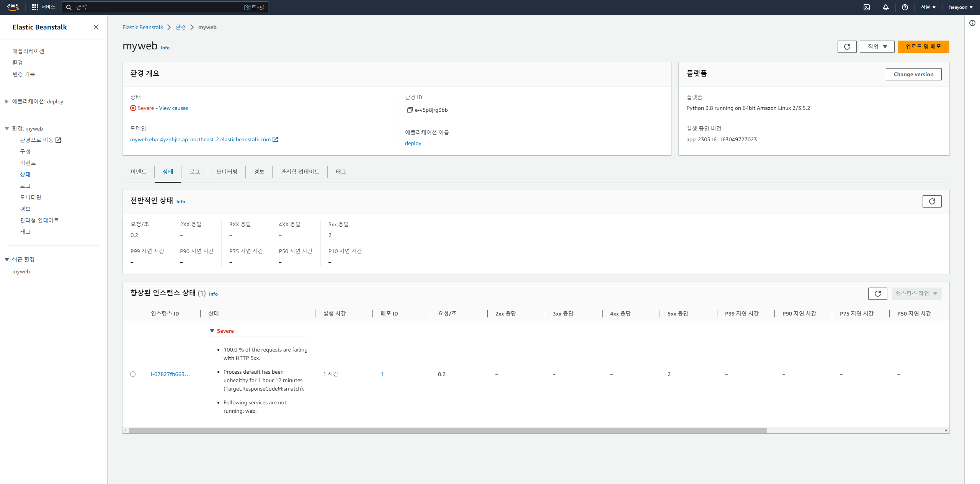Open 변경 기록 in the sidebar
Viewport: 980px width, 484px height.
[x=24, y=74]
